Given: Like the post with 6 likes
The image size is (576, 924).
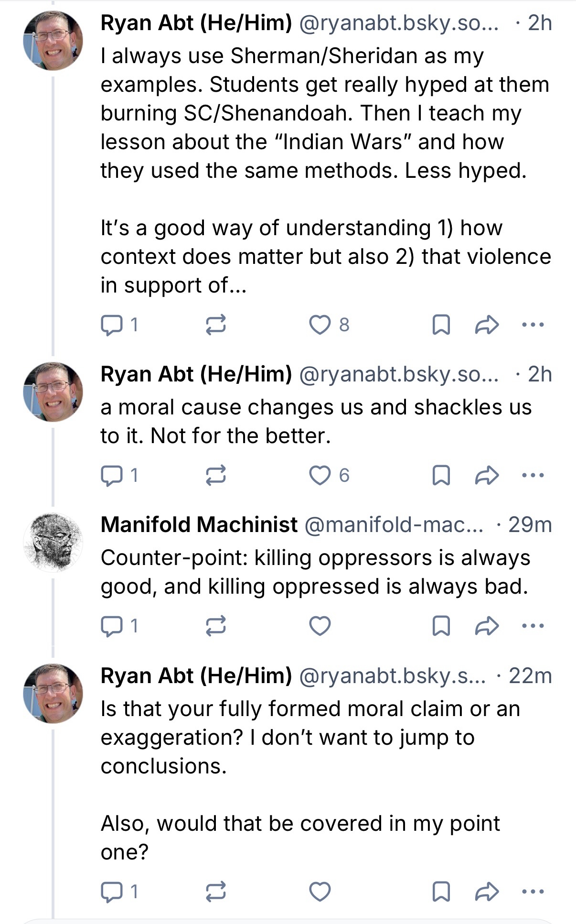Looking at the screenshot, I should [320, 475].
